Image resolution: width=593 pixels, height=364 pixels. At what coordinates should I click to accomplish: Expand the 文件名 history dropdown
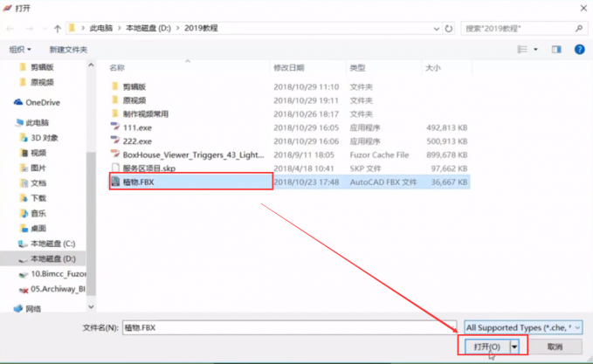pyautogui.click(x=452, y=327)
